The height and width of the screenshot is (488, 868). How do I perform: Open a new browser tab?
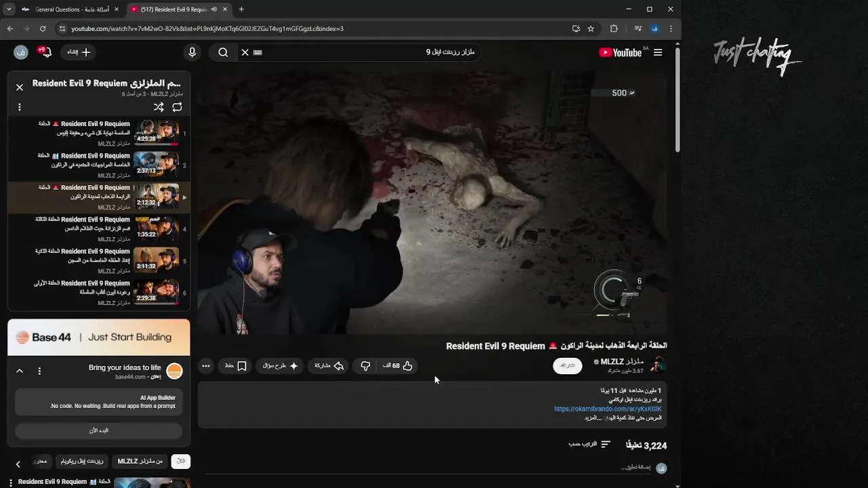[x=241, y=9]
